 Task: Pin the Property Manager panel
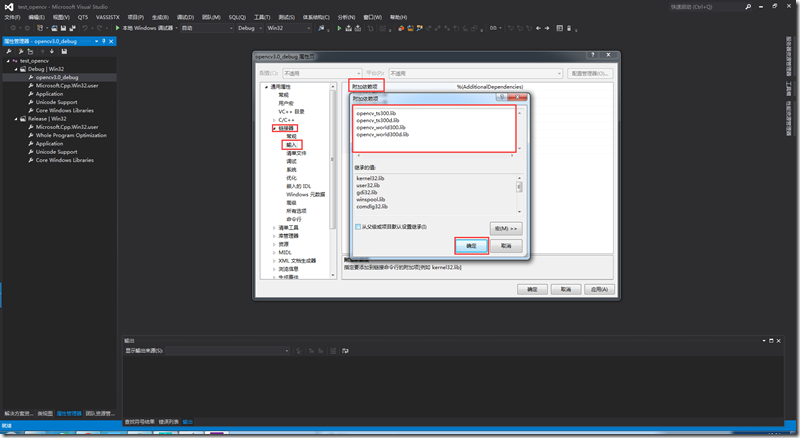pyautogui.click(x=104, y=41)
